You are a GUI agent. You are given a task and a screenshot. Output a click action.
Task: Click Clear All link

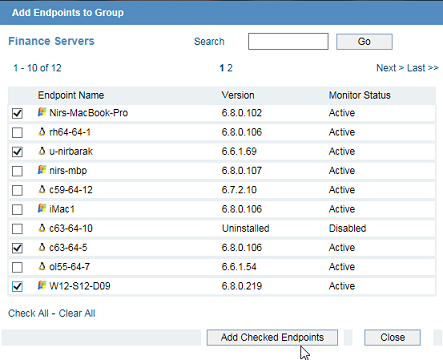click(77, 313)
